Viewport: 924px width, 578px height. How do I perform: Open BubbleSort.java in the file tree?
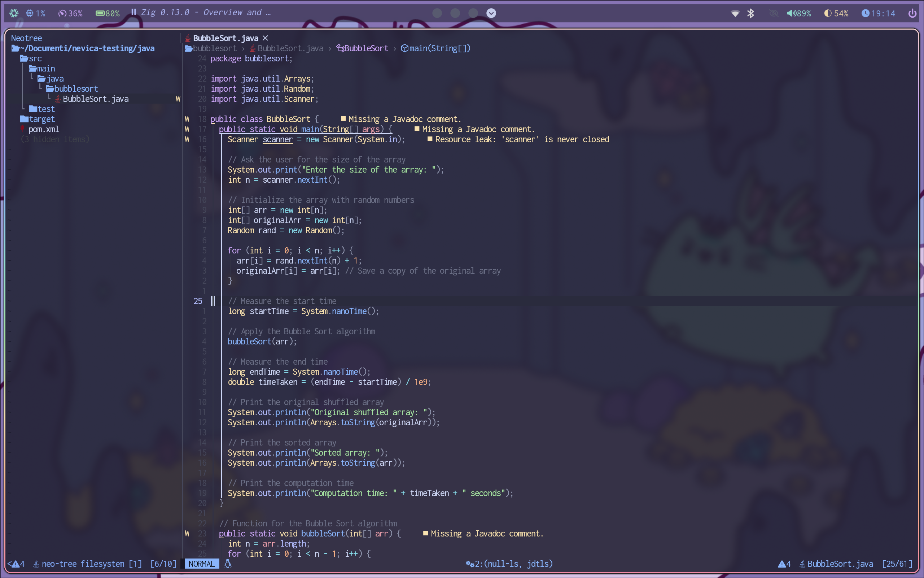click(92, 99)
